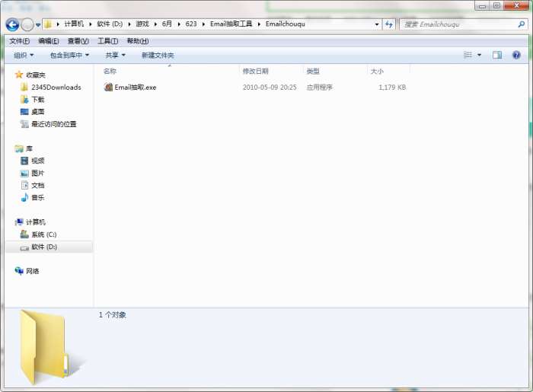This screenshot has height=392, width=533.
Task: Open the 组织 dropdown
Action: (x=24, y=55)
